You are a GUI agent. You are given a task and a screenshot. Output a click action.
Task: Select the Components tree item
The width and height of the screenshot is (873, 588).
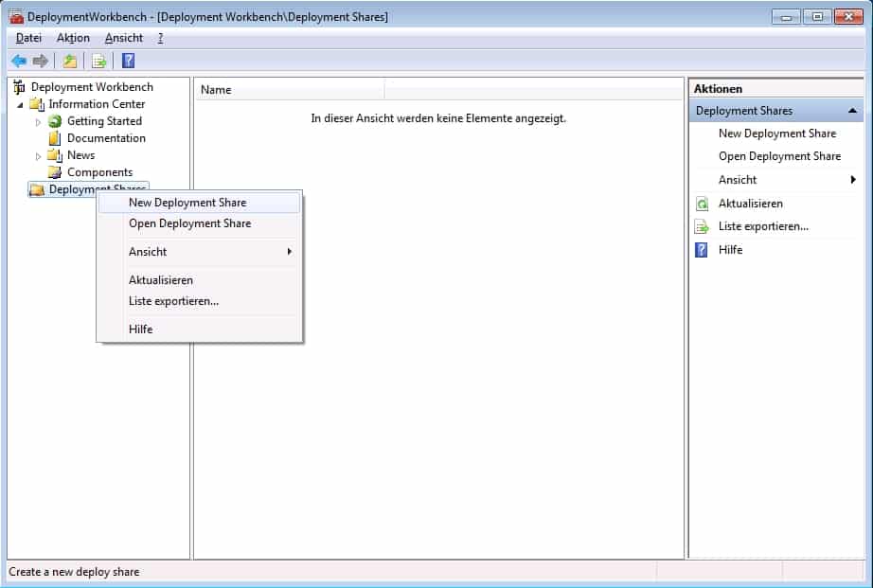pos(99,172)
